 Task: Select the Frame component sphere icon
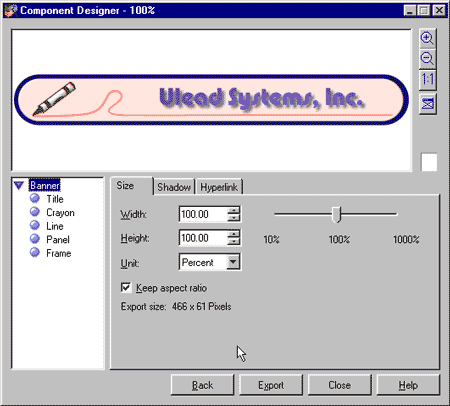point(35,252)
